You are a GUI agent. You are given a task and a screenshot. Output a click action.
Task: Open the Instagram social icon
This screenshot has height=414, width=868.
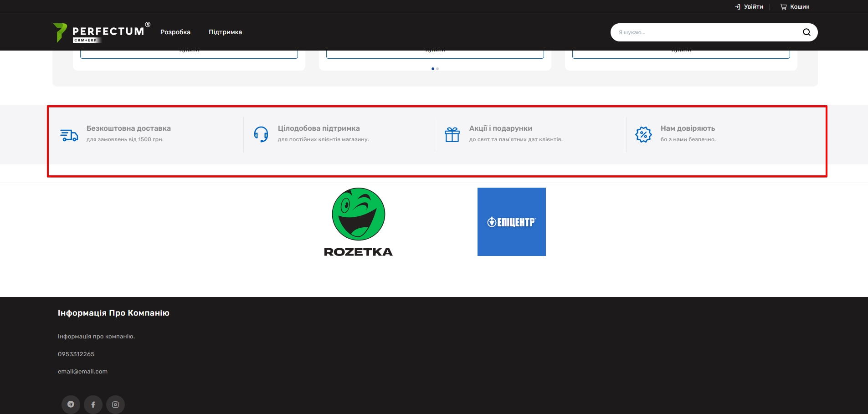click(115, 404)
